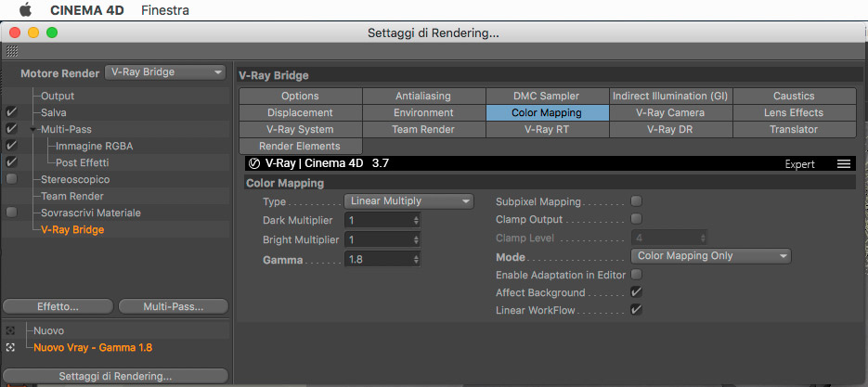Screen dimensions: 868x387
Task: Collapse the Multi-Pass tree node
Action: [x=33, y=130]
